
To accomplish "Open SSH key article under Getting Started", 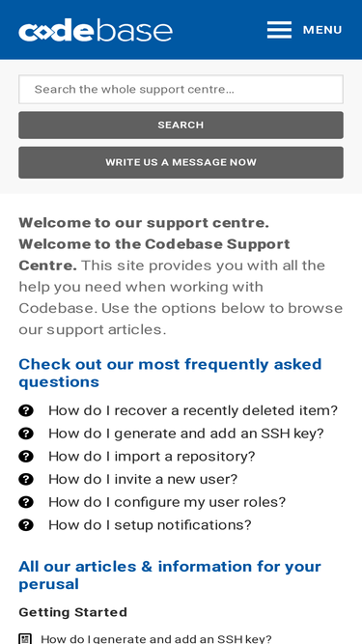I will click(156, 639).
